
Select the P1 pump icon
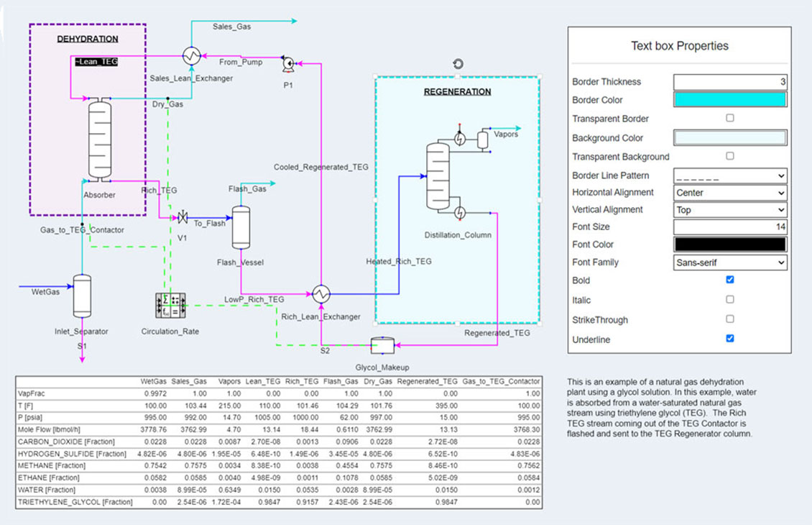coord(288,63)
